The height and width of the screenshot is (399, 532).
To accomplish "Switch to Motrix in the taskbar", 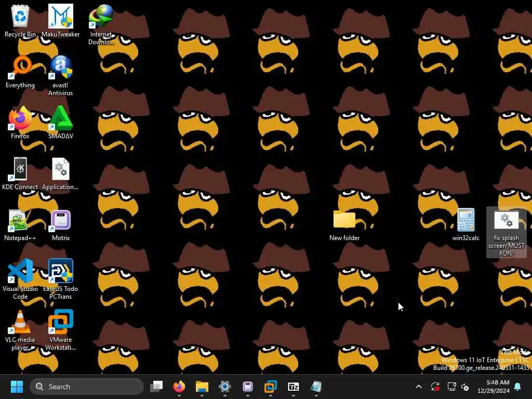I will pyautogui.click(x=248, y=387).
